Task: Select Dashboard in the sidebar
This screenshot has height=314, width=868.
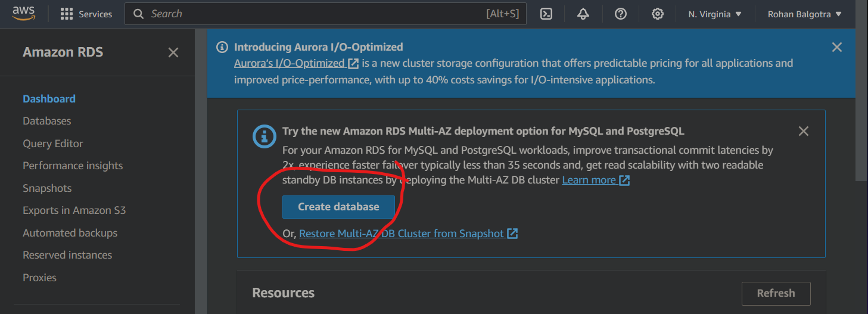Action: click(x=49, y=99)
